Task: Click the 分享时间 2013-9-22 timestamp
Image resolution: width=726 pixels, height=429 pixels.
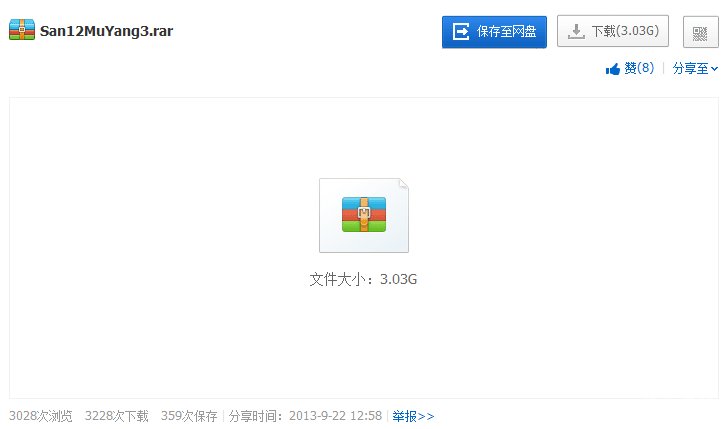Action: pyautogui.click(x=306, y=416)
